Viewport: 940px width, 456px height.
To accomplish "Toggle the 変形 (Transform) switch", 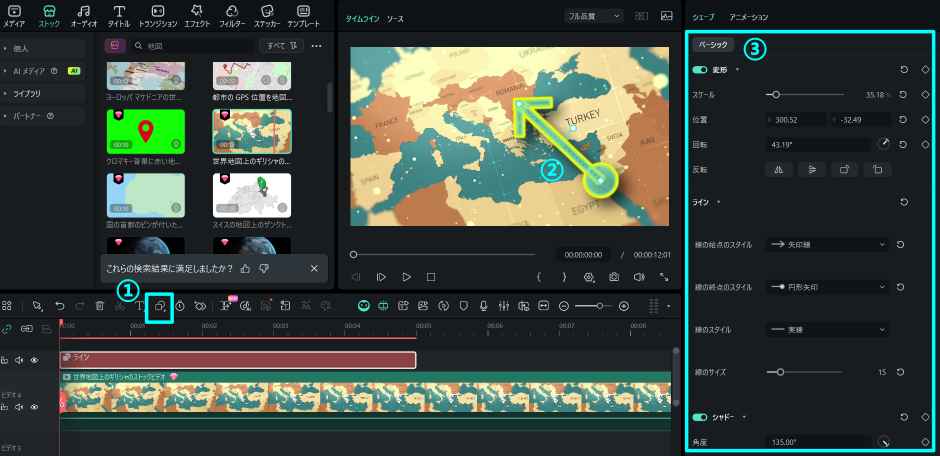I will (x=700, y=70).
